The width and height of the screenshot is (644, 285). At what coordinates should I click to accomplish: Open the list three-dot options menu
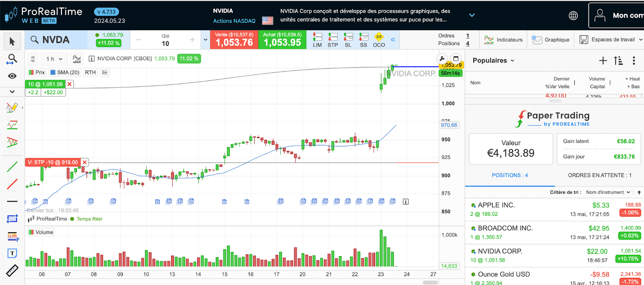tap(634, 61)
